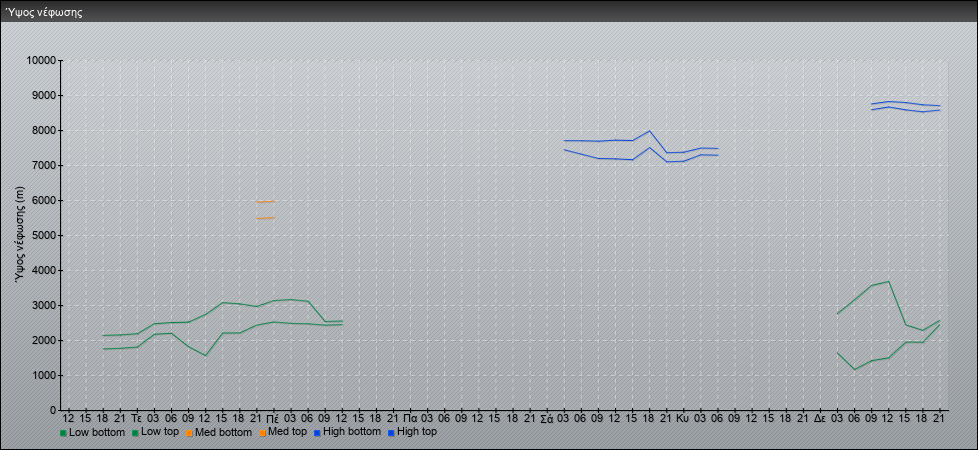
Task: Click the Δε day label on x-axis
Action: tap(820, 418)
